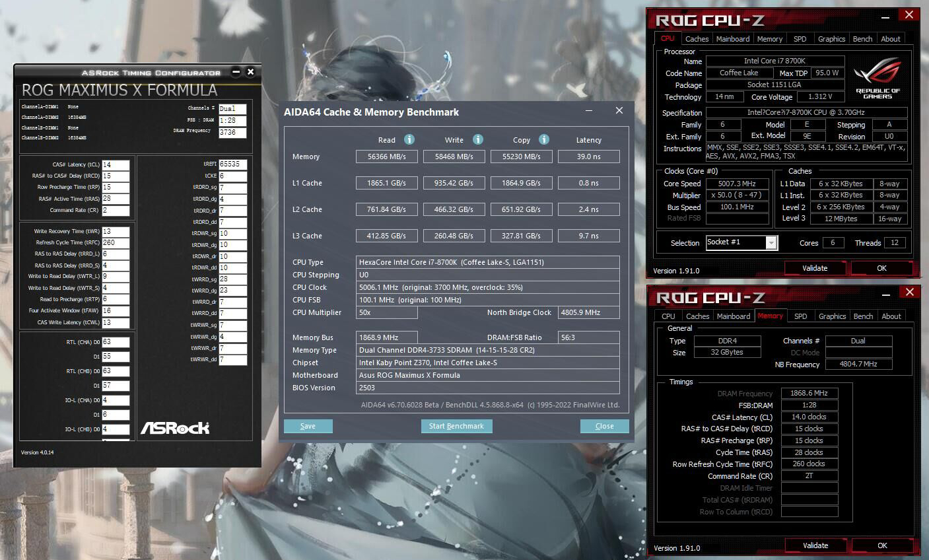Viewport: 929px width, 560px height.
Task: Click the tRAS field showing 28
Action: point(116,199)
